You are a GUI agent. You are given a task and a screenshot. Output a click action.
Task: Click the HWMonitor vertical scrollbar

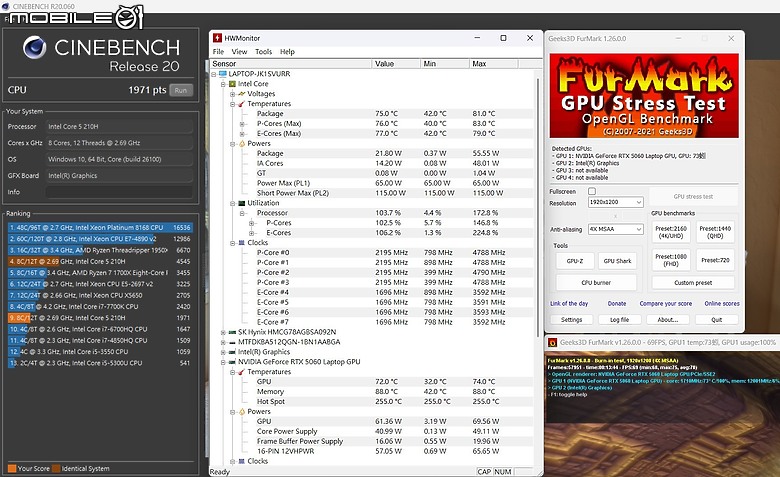click(538, 209)
